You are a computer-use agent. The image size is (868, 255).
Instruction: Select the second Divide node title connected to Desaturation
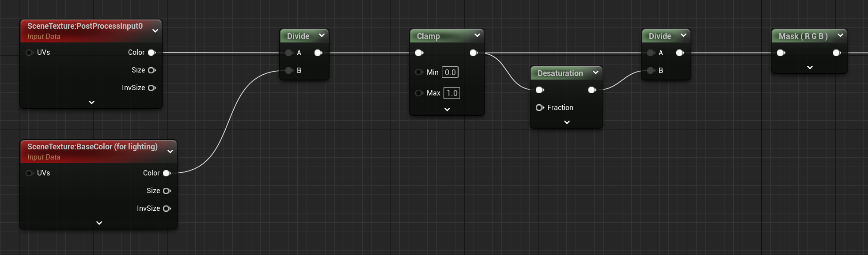click(660, 36)
